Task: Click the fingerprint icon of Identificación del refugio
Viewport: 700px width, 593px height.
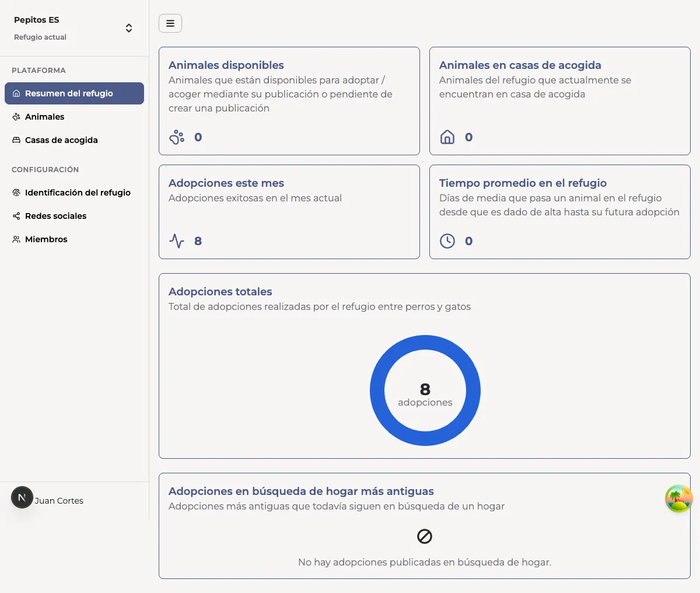Action: click(x=16, y=193)
